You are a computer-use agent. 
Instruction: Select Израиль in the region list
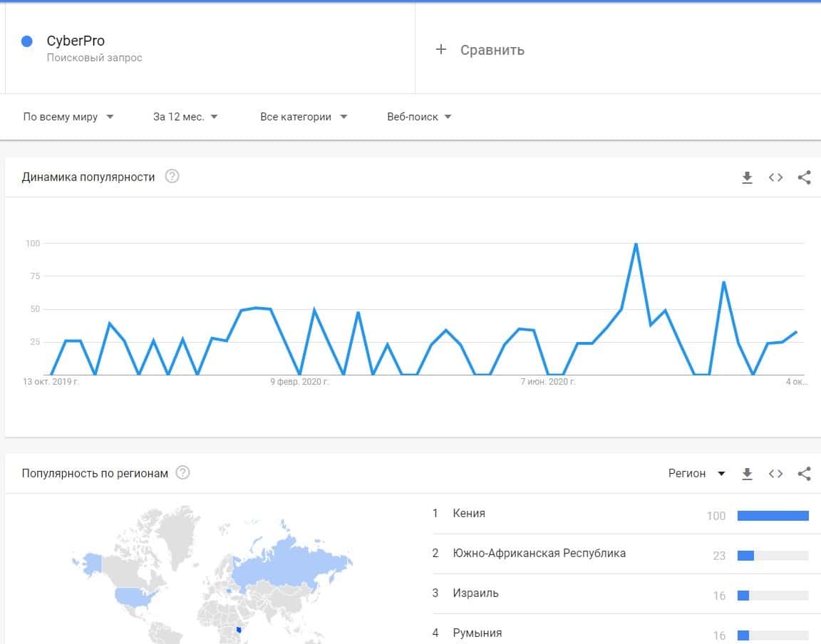(475, 593)
